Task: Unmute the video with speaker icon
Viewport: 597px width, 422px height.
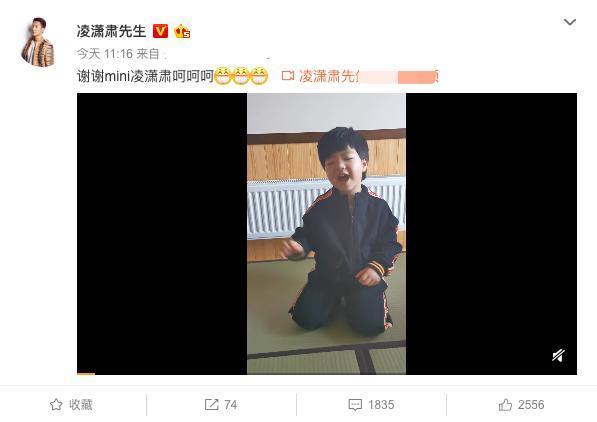Action: [x=558, y=356]
